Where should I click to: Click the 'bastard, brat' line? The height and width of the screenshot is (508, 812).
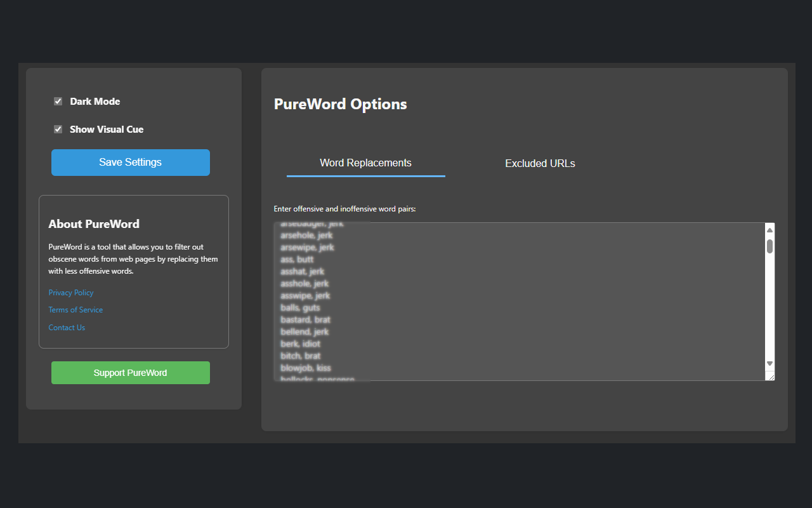point(305,319)
